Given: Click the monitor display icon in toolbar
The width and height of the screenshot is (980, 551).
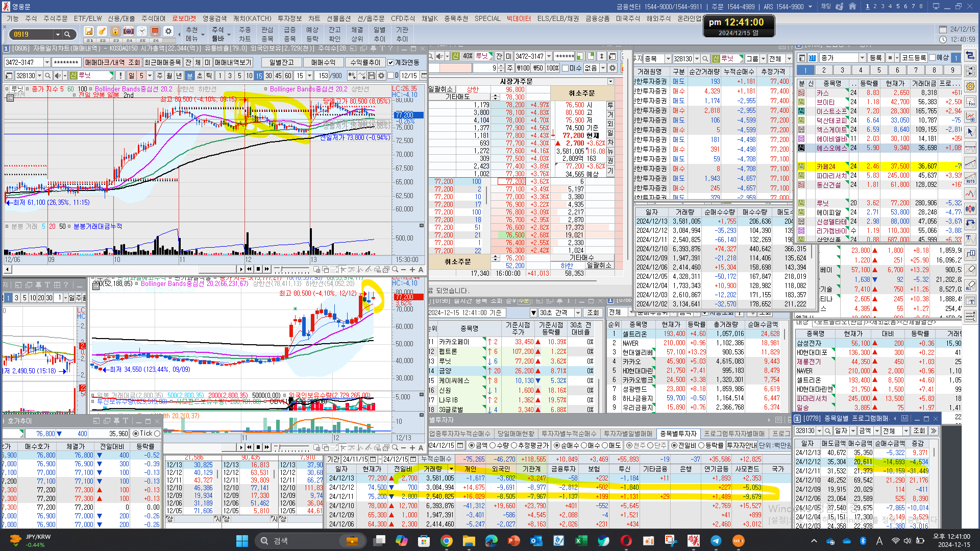Looking at the screenshot, I should 155,32.
